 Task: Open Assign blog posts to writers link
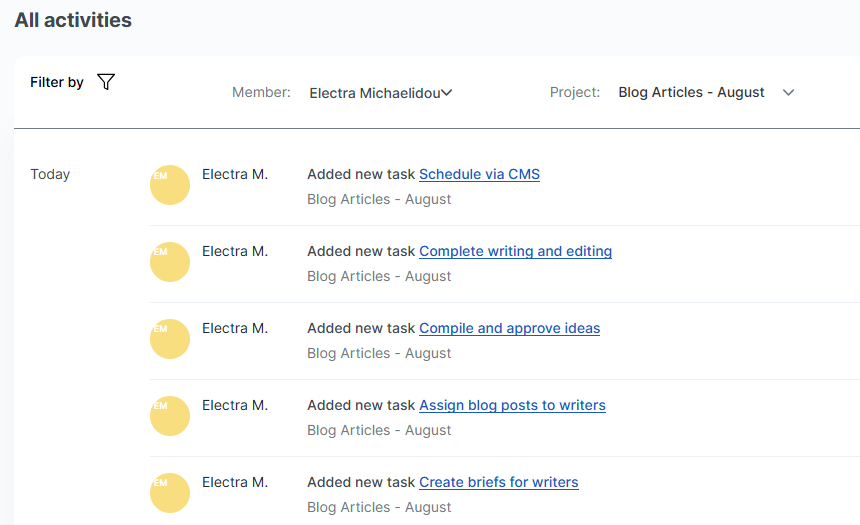point(512,405)
